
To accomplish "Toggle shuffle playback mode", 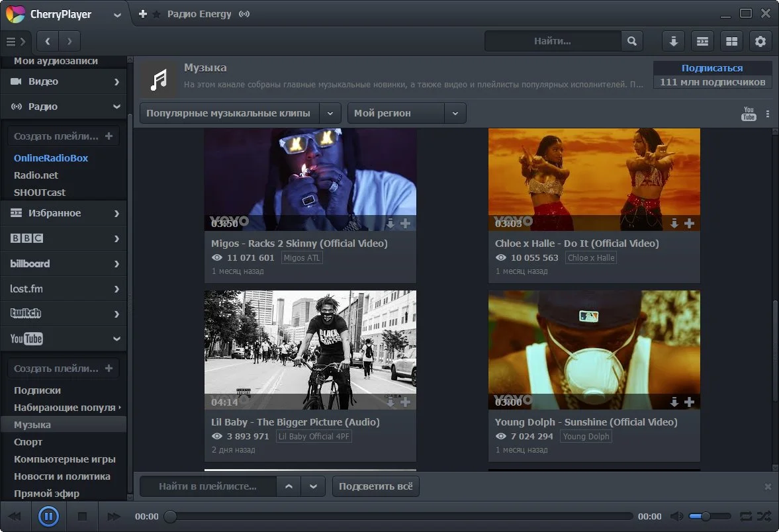I will [x=764, y=517].
